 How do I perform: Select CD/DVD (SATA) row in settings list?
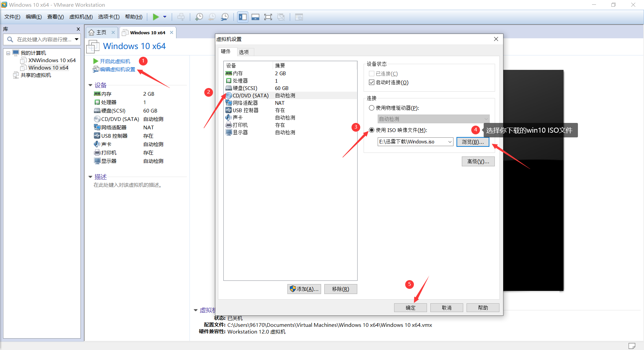coord(290,95)
